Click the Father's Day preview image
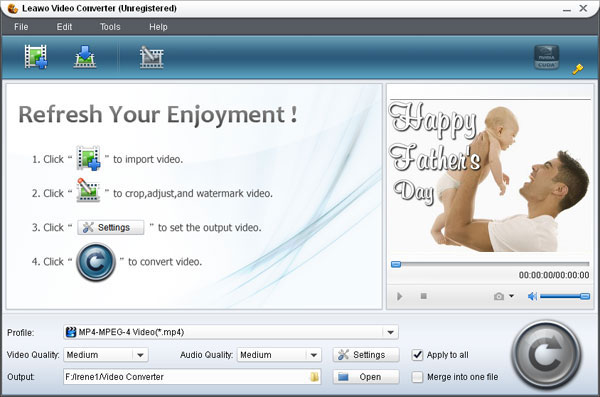The width and height of the screenshot is (600, 397). pos(490,176)
